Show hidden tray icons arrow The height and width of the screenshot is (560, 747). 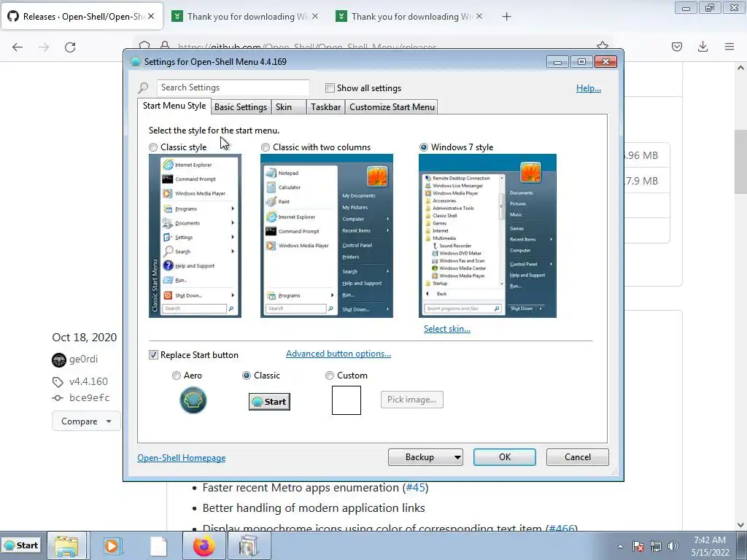coord(620,546)
